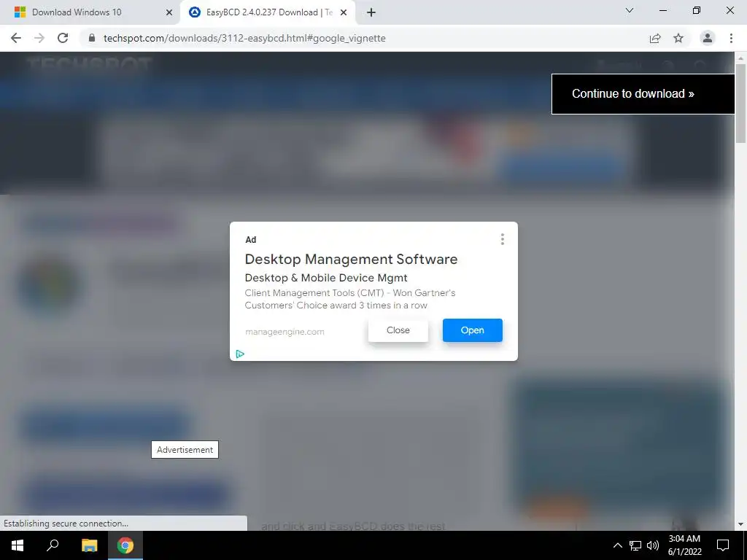Click the Desktop Management Software headline
747x560 pixels.
coord(351,259)
